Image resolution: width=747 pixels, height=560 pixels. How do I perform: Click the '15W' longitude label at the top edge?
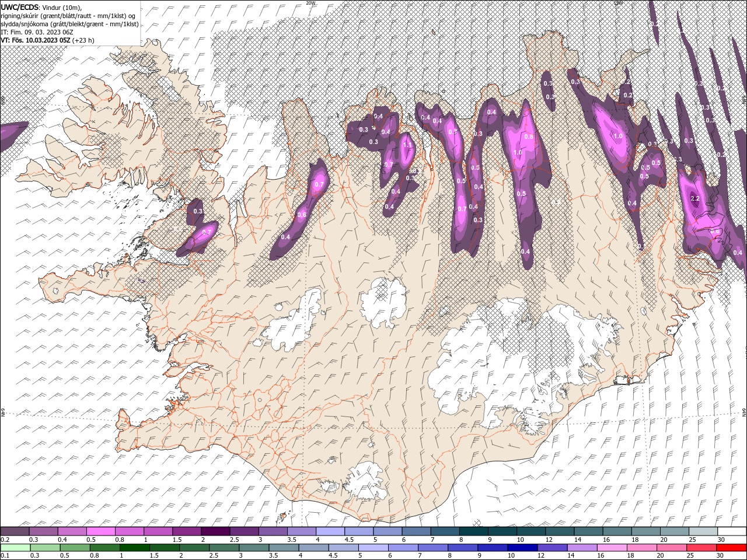coord(618,3)
